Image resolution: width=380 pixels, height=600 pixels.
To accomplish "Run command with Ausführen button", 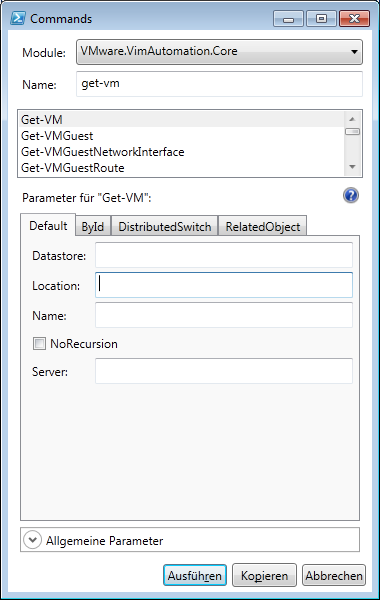I will pyautogui.click(x=195, y=575).
